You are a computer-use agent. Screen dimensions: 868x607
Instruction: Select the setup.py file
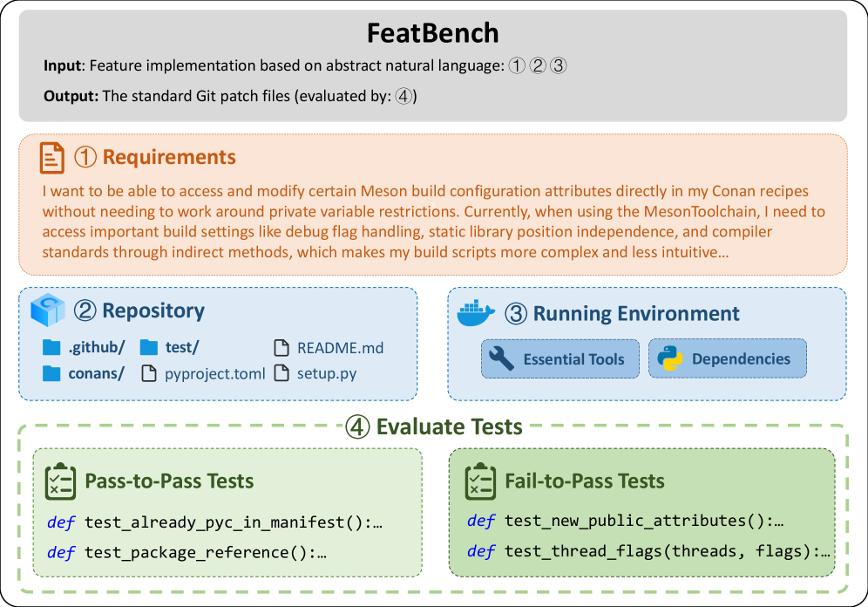point(315,374)
